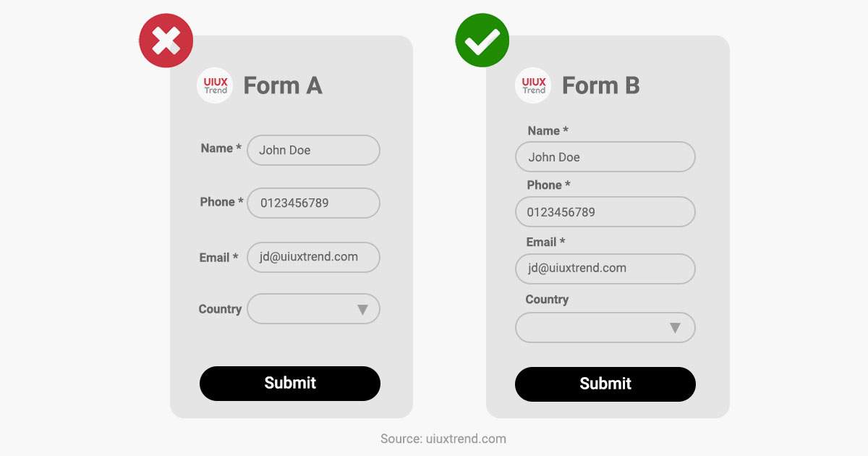Click the Name field in Form A
The width and height of the screenshot is (868, 456).
tap(313, 151)
